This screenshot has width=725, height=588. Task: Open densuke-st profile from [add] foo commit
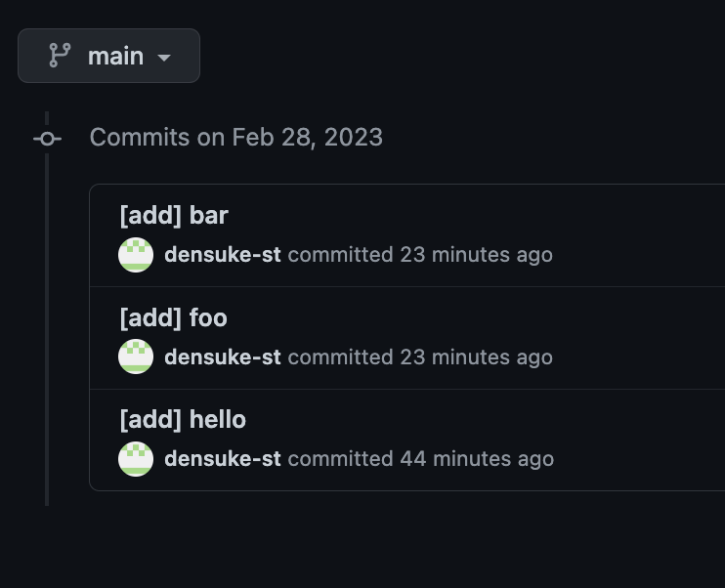coord(223,357)
